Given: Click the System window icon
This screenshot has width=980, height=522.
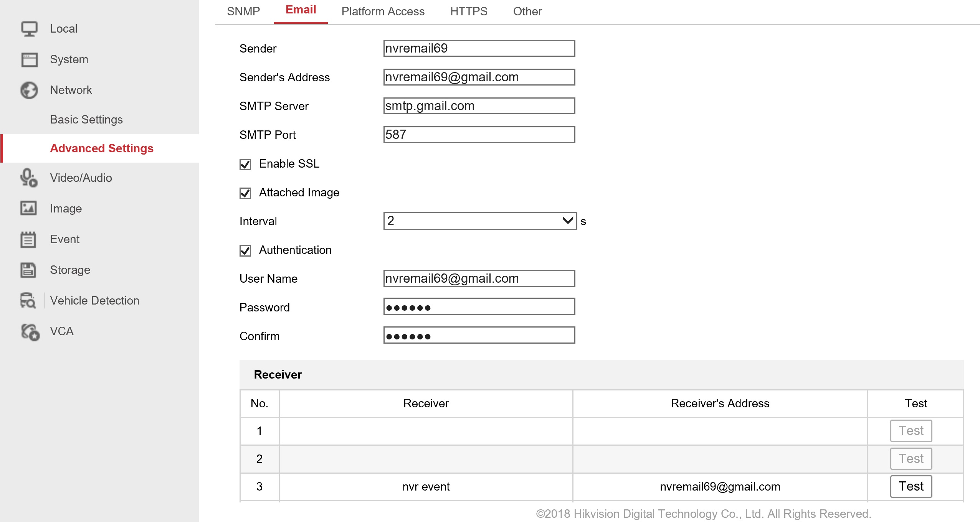Looking at the screenshot, I should pos(29,59).
